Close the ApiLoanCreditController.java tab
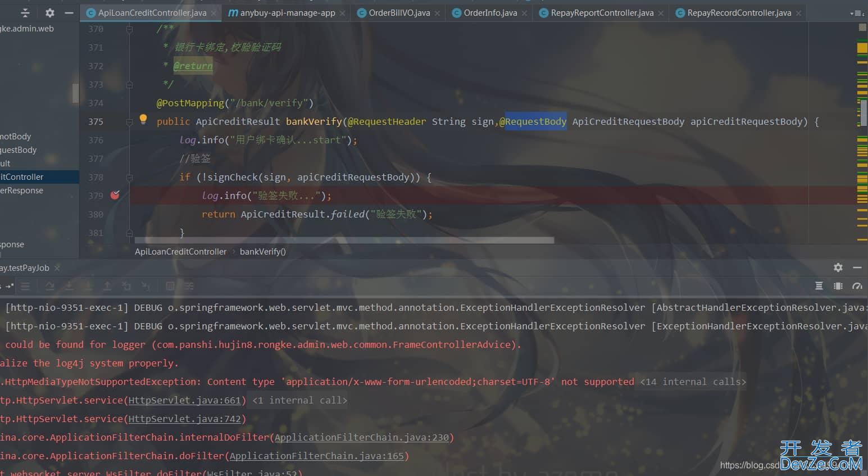The height and width of the screenshot is (476, 868). (x=213, y=13)
